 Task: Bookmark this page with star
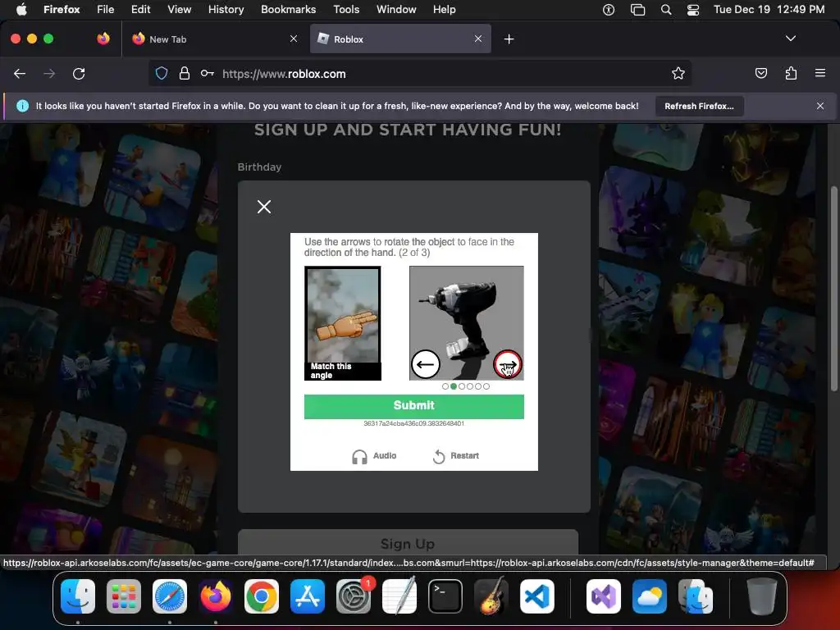[x=678, y=73]
